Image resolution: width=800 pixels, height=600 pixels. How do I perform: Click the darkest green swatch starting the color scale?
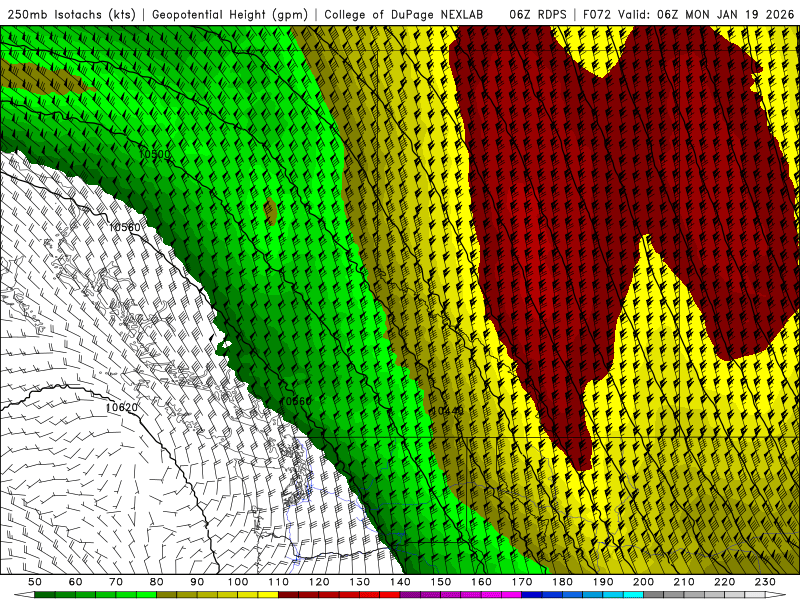pyautogui.click(x=44, y=595)
